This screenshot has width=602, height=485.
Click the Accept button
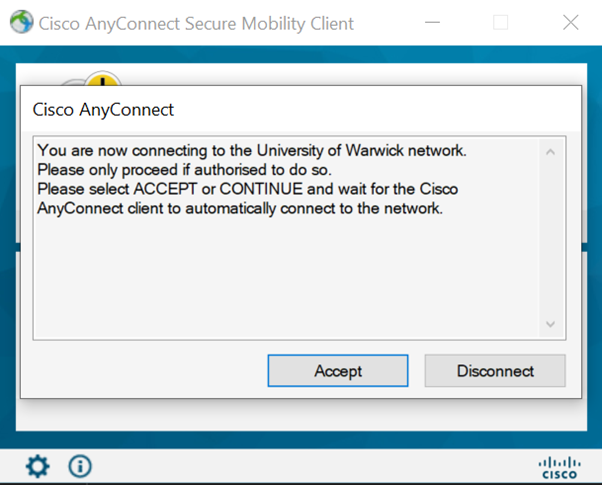[x=338, y=371]
